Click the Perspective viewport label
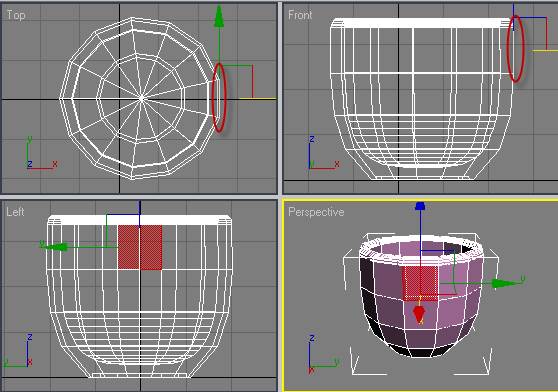558x392 pixels. point(316,212)
